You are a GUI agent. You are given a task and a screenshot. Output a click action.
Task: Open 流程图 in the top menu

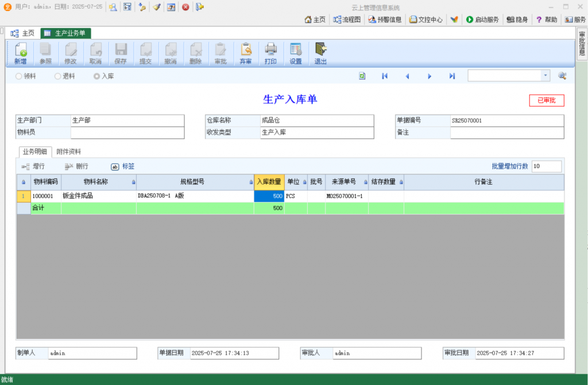[347, 20]
